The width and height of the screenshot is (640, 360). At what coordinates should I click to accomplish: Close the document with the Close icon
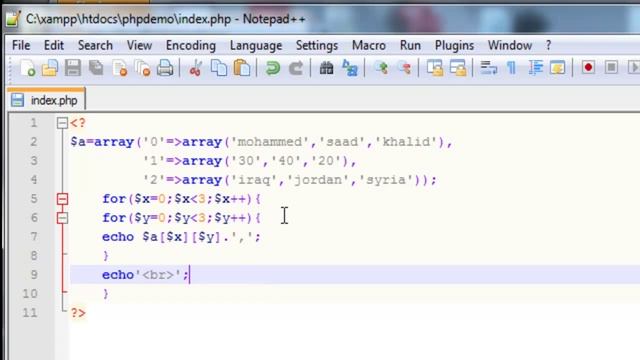point(120,68)
